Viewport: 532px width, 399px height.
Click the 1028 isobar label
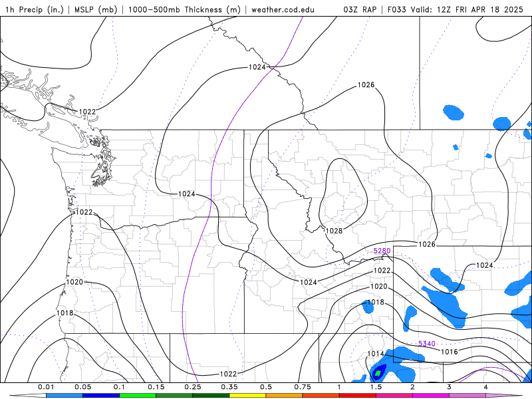334,231
